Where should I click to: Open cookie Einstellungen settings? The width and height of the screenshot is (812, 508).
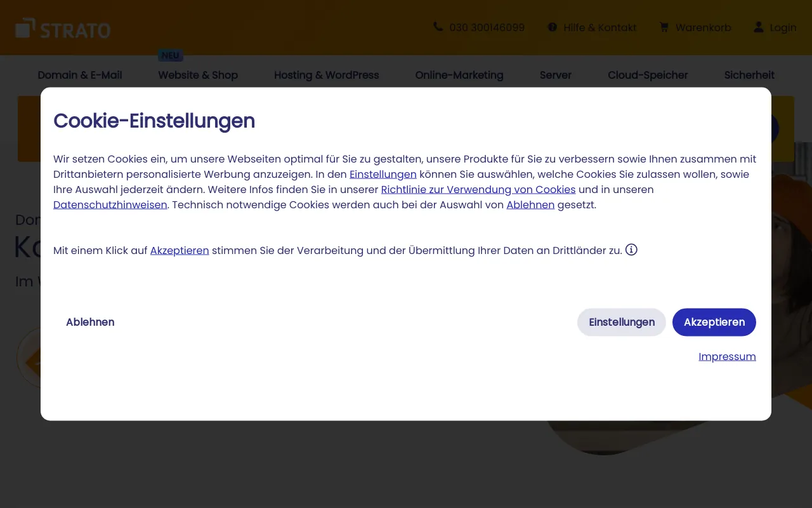pyautogui.click(x=621, y=322)
